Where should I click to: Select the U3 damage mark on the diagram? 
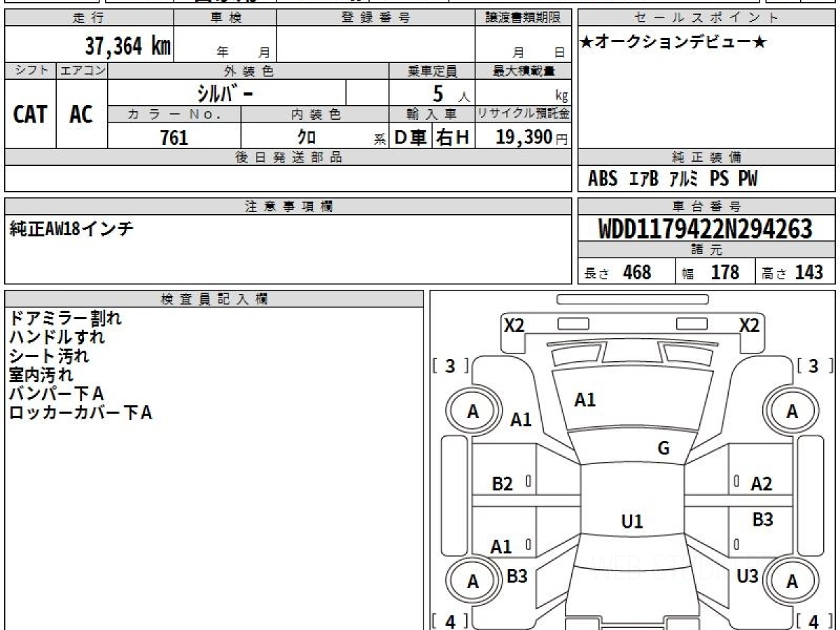coord(748,576)
